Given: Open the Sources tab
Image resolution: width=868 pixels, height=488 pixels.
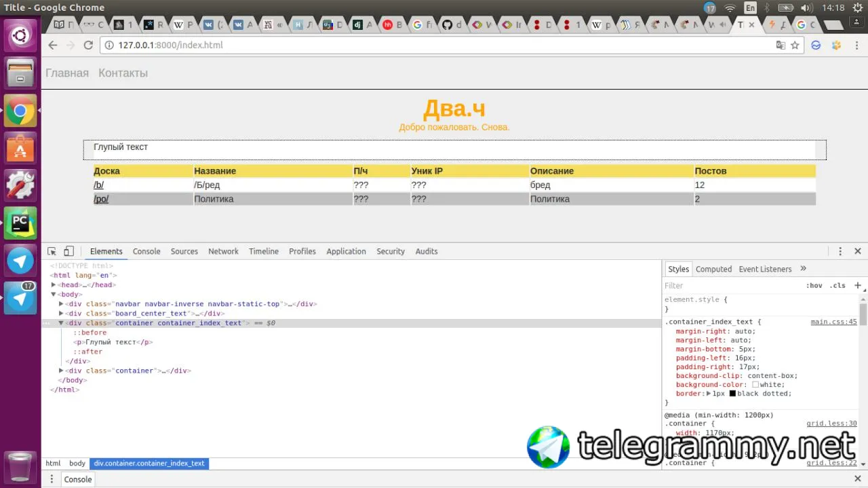Looking at the screenshot, I should pyautogui.click(x=184, y=251).
